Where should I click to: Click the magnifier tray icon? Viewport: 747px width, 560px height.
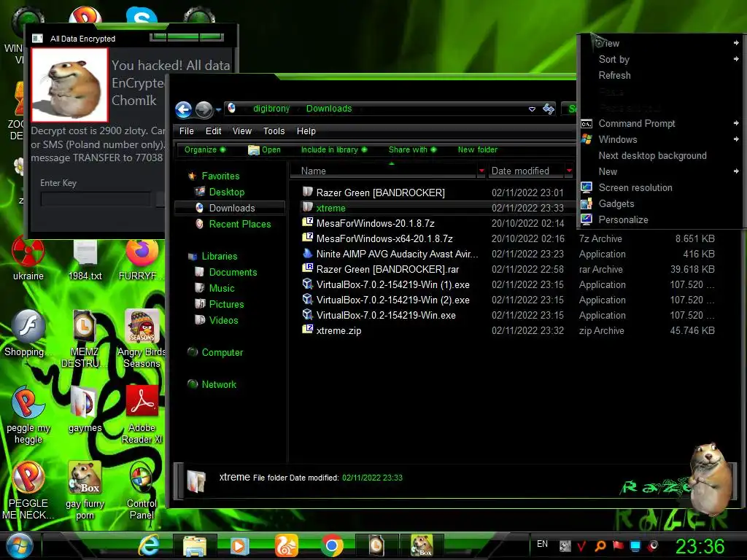600,545
